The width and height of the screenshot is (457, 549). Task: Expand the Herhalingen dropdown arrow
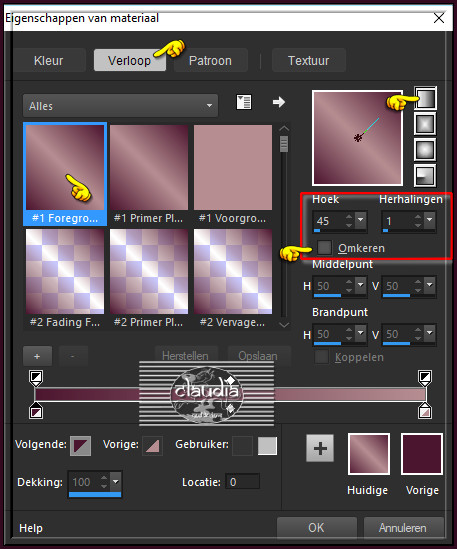(x=429, y=220)
